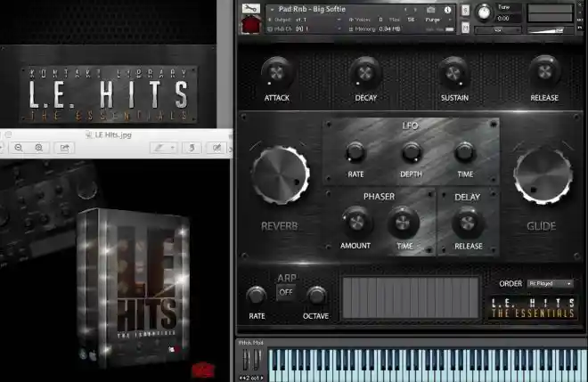Select the next preset arrow
Image resolution: width=588 pixels, height=382 pixels.
pos(415,10)
